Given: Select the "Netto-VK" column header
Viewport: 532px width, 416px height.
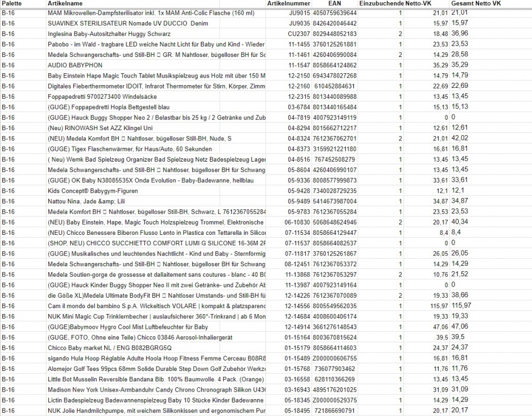Looking at the screenshot, I should click(x=419, y=3).
